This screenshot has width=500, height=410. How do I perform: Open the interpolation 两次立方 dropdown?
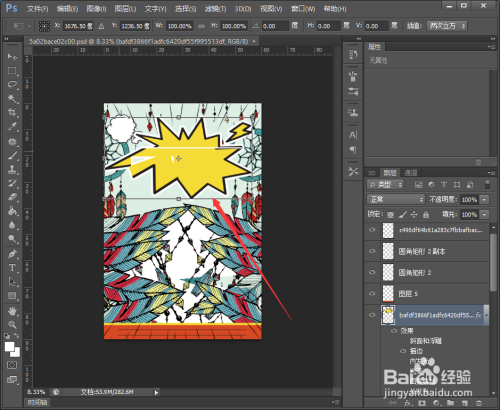coord(447,26)
